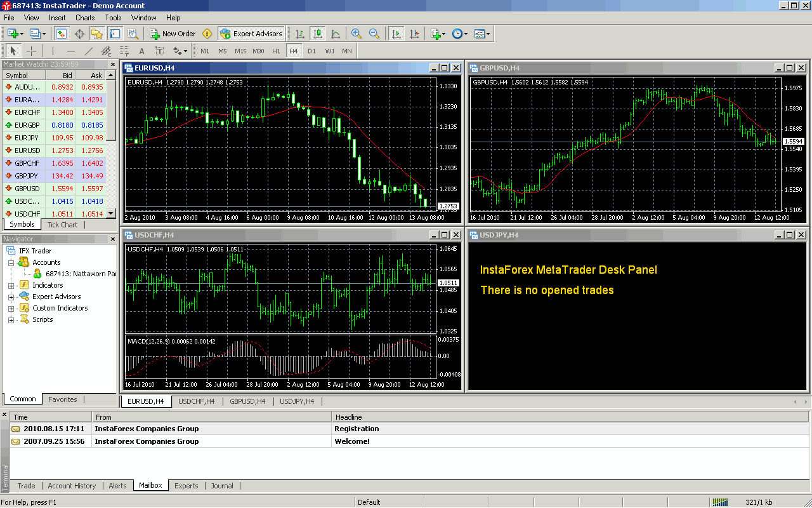Switch chart to candlesticks icon
Image resolution: width=812 pixels, height=508 pixels.
pos(318,34)
